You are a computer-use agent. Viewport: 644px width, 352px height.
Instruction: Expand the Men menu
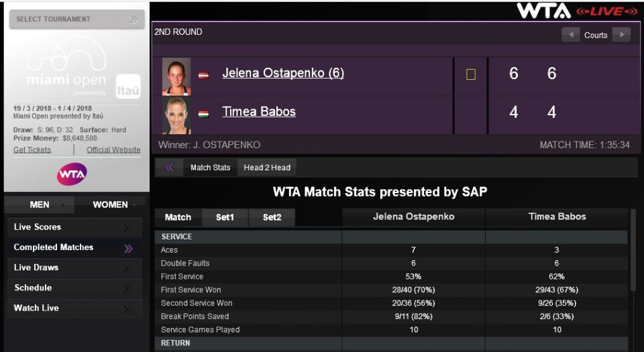click(x=40, y=204)
